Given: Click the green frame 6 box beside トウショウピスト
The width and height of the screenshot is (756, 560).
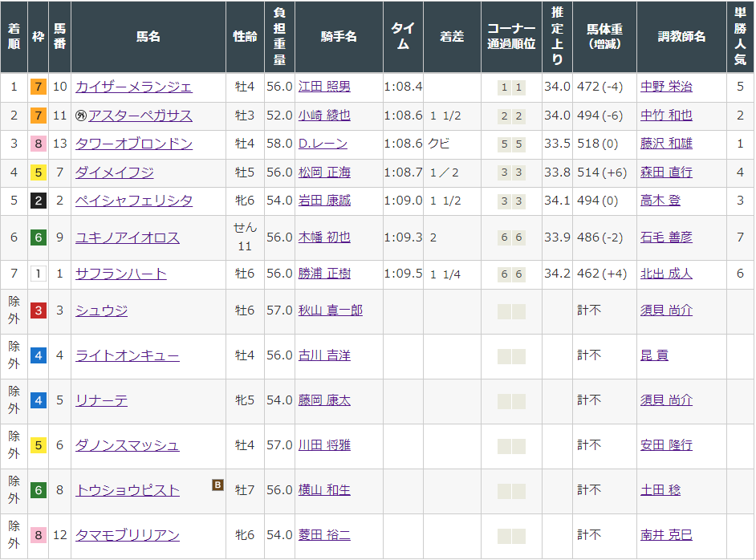Looking at the screenshot, I should click(x=38, y=490).
